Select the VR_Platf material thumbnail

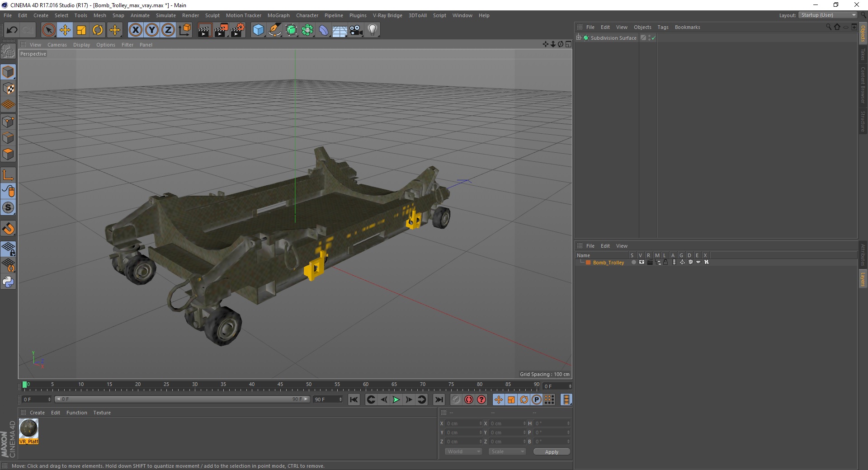(x=29, y=432)
